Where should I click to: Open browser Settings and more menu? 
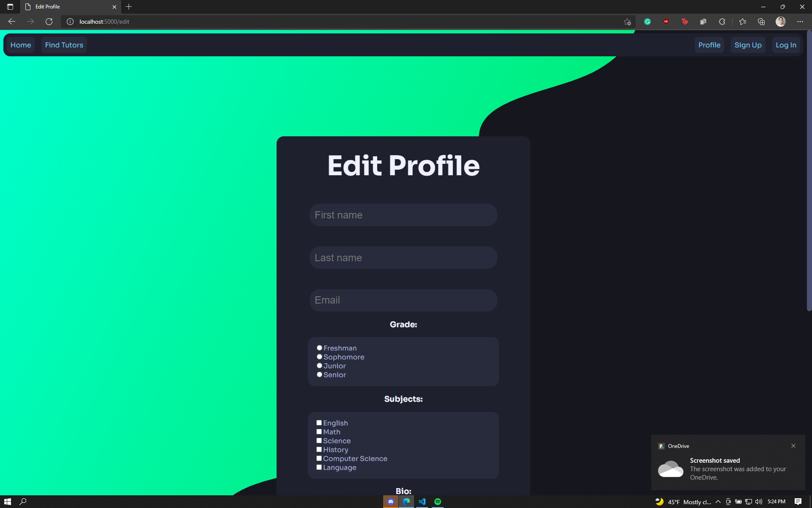[800, 22]
